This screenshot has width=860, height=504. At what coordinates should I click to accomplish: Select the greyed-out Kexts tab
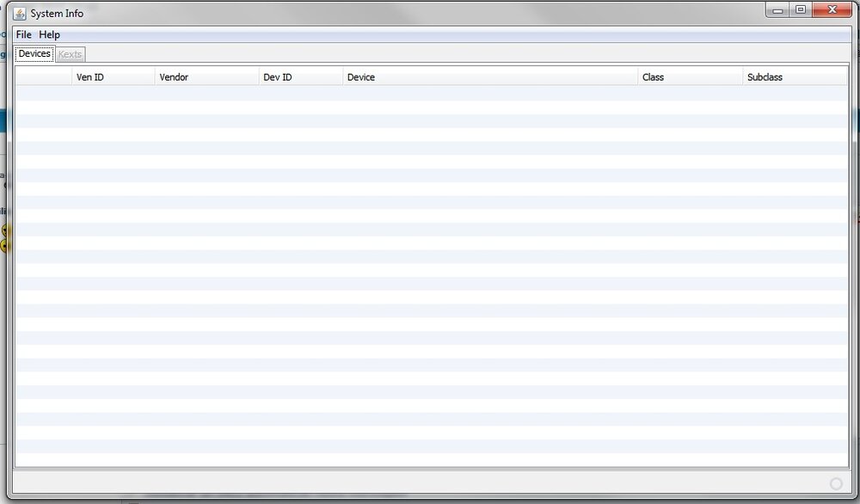(x=71, y=54)
